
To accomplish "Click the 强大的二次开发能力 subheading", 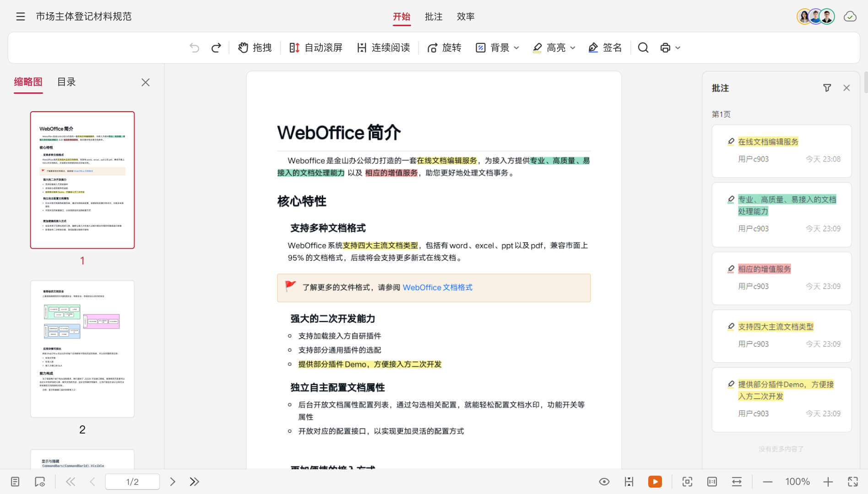I will tap(333, 319).
